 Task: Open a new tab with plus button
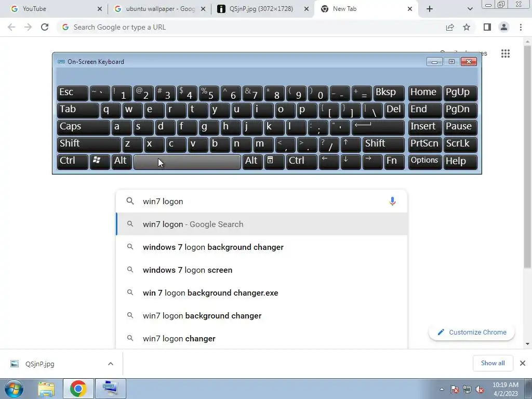(x=430, y=9)
